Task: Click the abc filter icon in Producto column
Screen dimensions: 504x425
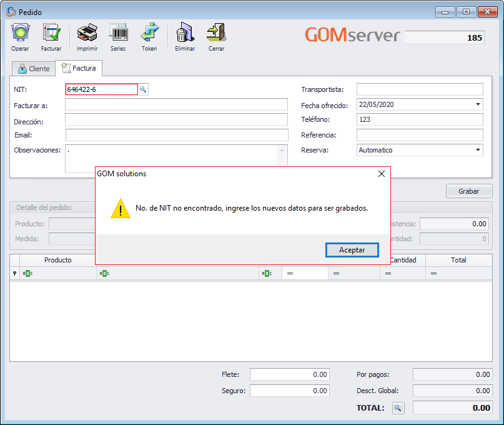Action: click(26, 272)
